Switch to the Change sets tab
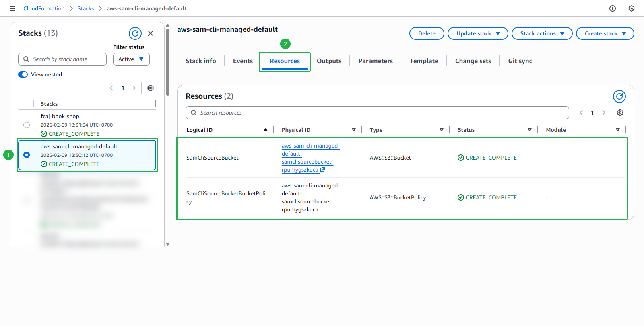This screenshot has height=326, width=644. click(473, 61)
